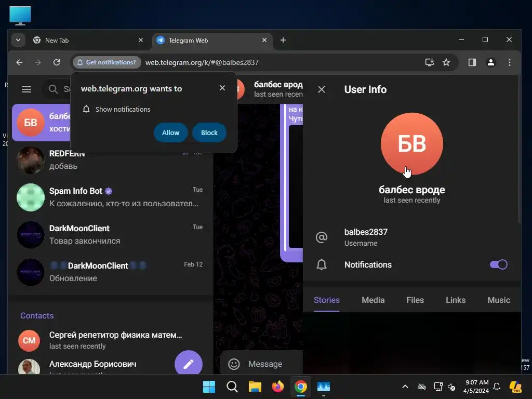This screenshot has width=532, height=399.
Task: Open the Windows Start menu
Action: pos(209,387)
